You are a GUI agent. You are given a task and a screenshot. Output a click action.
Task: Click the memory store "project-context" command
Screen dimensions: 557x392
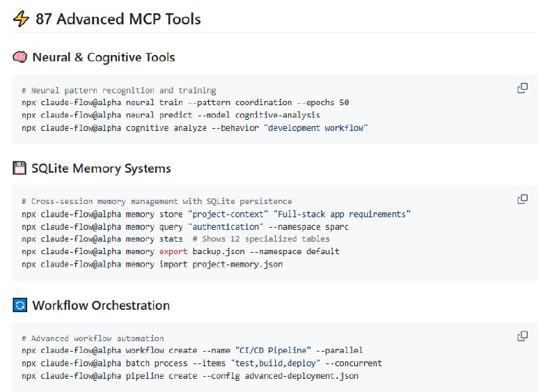click(x=216, y=214)
